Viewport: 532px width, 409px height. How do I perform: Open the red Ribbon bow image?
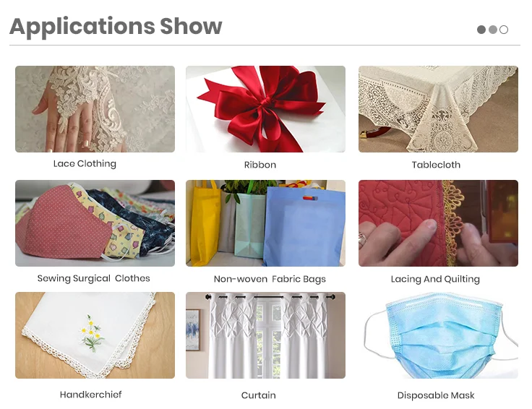click(x=266, y=109)
